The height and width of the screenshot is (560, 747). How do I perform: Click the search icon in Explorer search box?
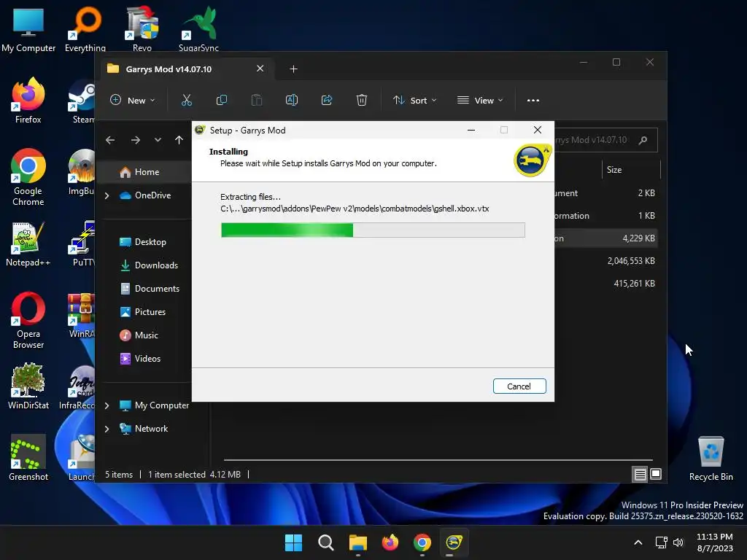(643, 140)
